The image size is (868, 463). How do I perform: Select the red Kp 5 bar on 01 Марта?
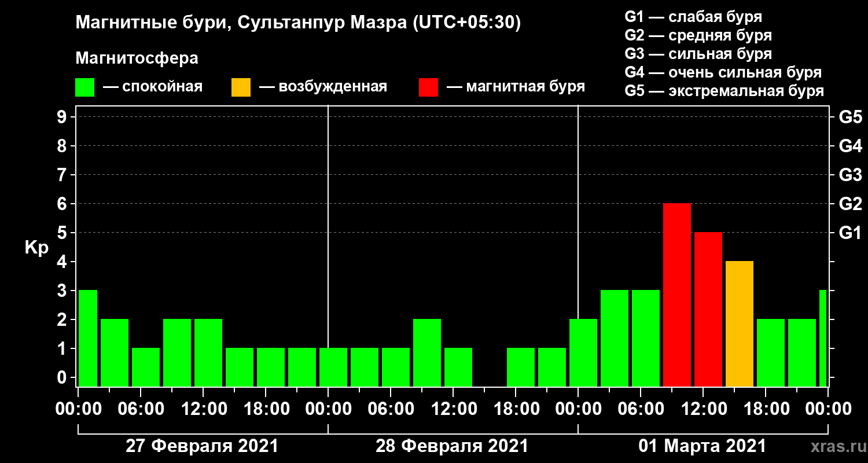tap(708, 310)
